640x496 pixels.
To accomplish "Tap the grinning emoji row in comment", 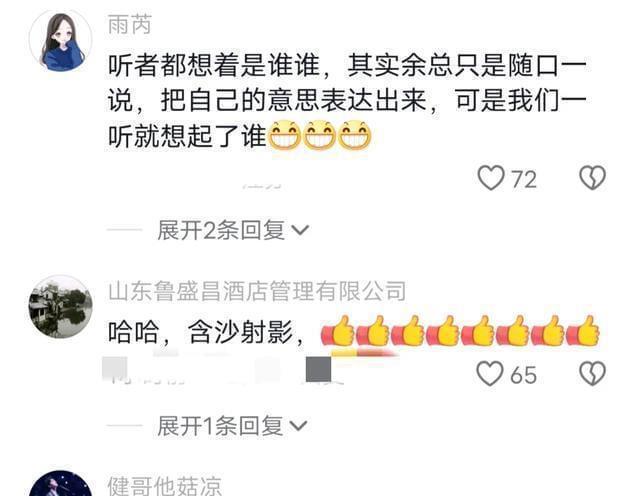I will coord(320,136).
